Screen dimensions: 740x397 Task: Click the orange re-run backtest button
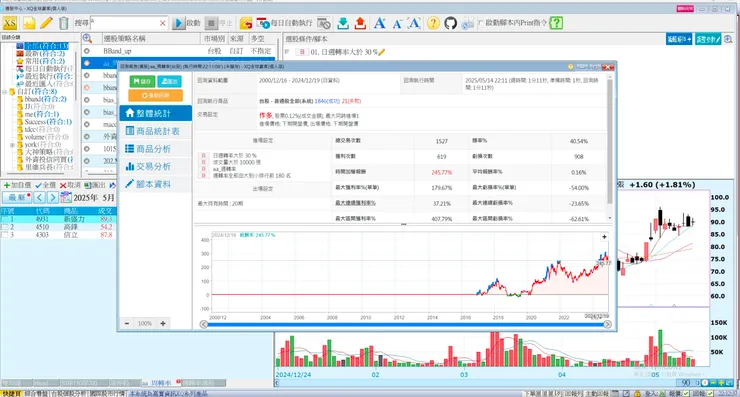(156, 95)
